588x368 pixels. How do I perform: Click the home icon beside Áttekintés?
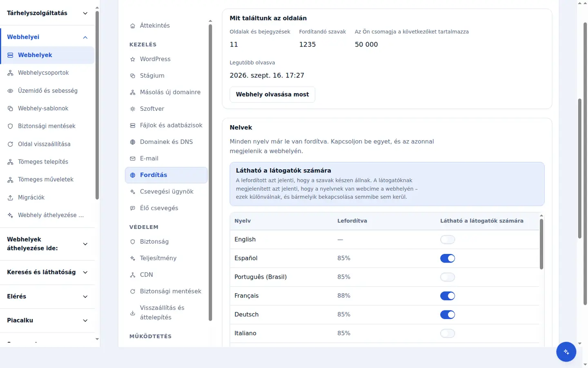(x=133, y=26)
